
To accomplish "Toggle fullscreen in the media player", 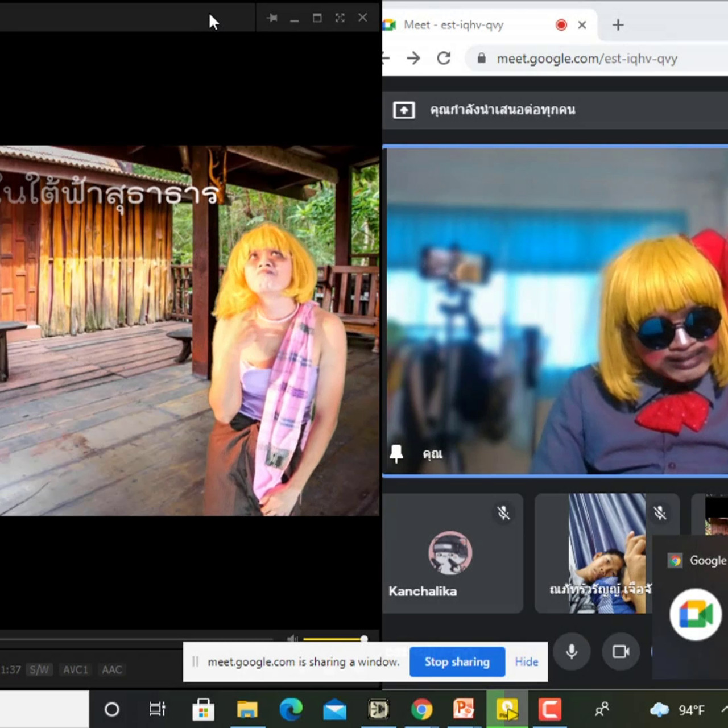I will pos(340,18).
